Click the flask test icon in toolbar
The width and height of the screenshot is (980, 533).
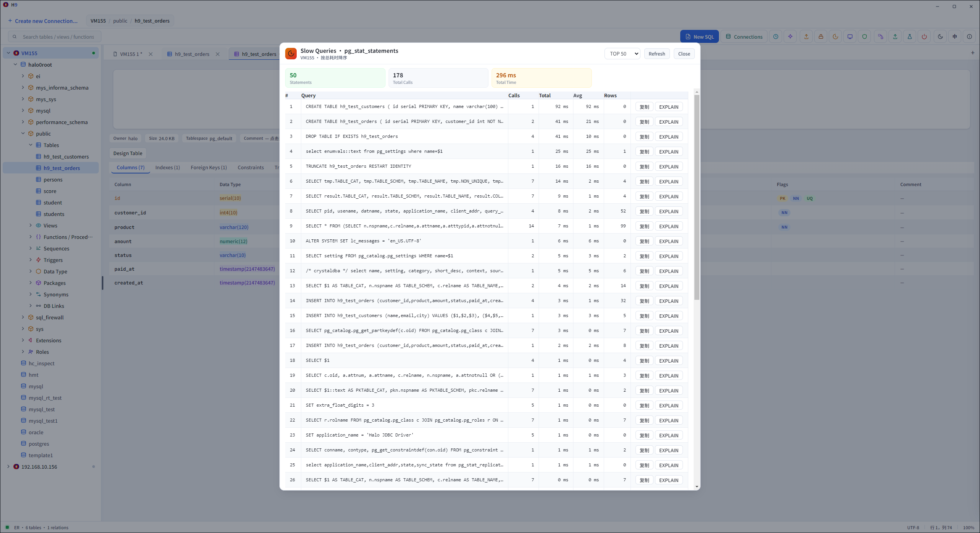click(x=910, y=37)
